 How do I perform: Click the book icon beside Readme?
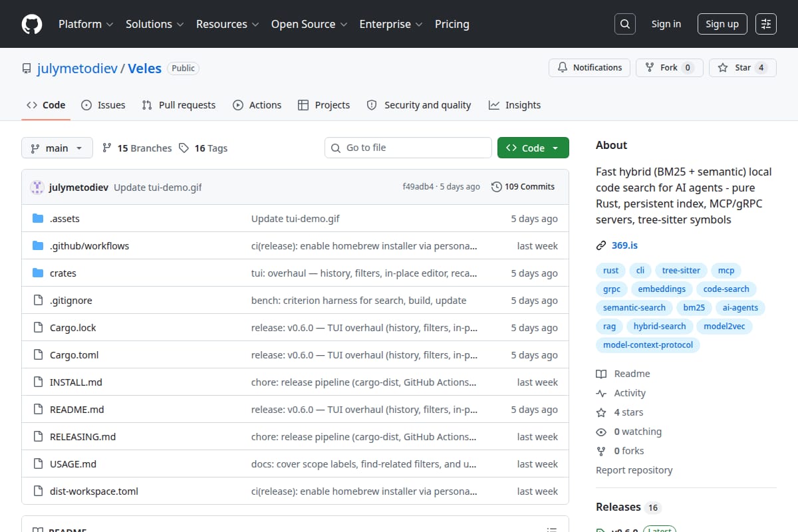601,374
